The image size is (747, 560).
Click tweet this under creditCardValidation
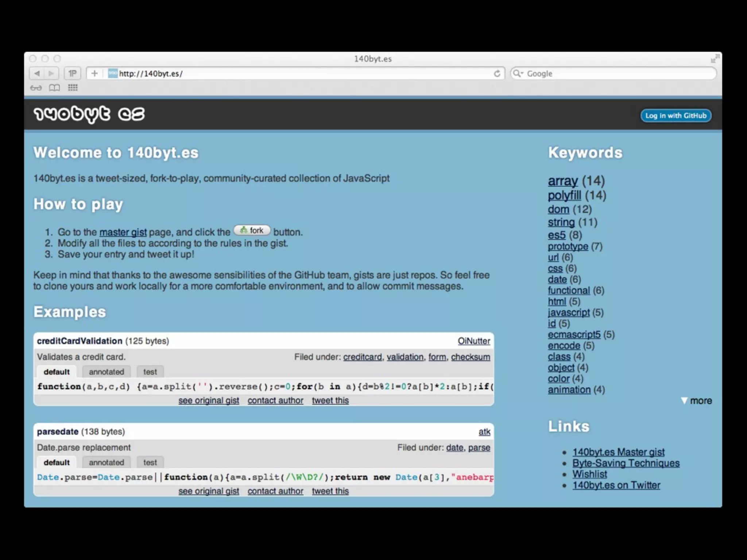(x=330, y=400)
